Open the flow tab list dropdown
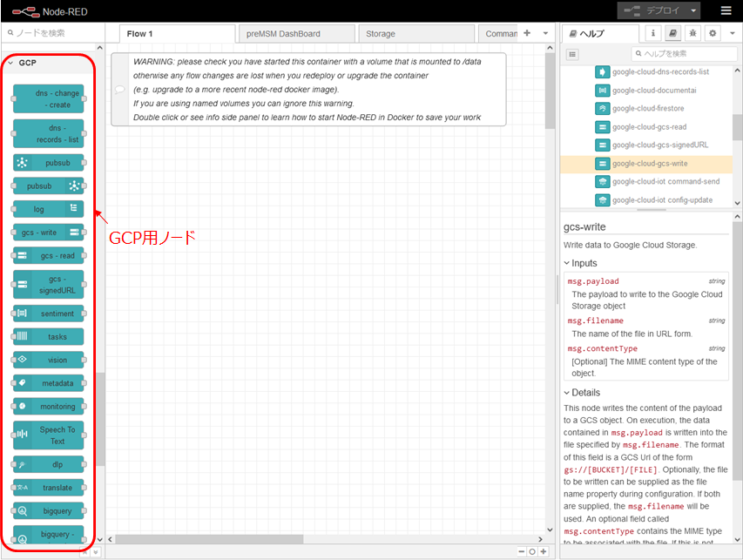Image resolution: width=743 pixels, height=560 pixels. pyautogui.click(x=545, y=33)
